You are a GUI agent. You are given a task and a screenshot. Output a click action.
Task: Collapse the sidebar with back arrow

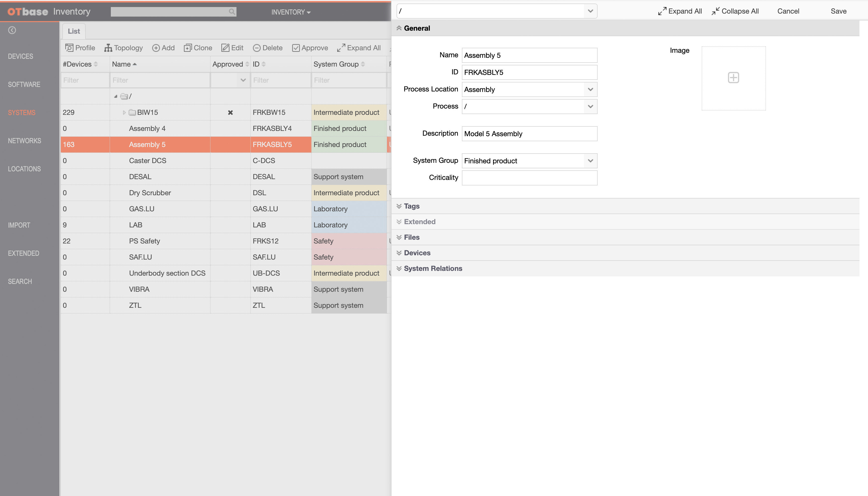[12, 30]
